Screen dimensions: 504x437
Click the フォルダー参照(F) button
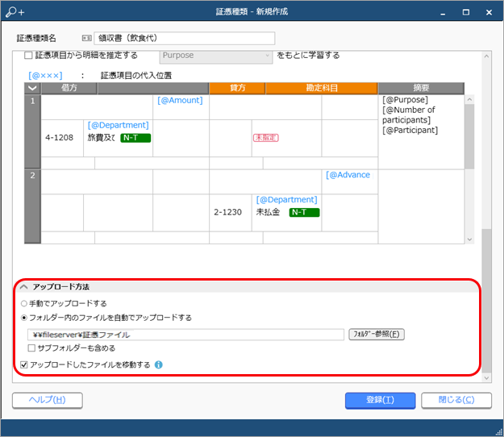[377, 334]
